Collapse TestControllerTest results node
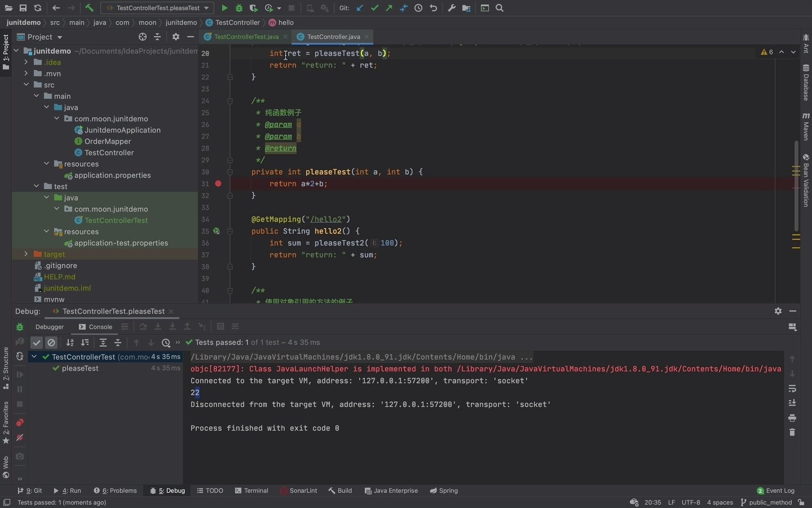The image size is (812, 508). click(34, 357)
